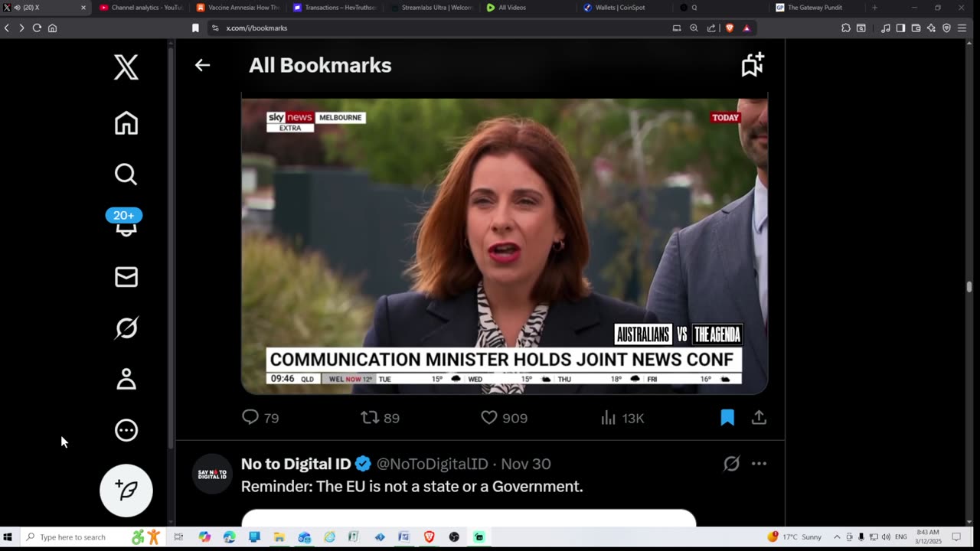The height and width of the screenshot is (551, 980).
Task: Open the Brave playlist music note icon
Action: tap(886, 28)
